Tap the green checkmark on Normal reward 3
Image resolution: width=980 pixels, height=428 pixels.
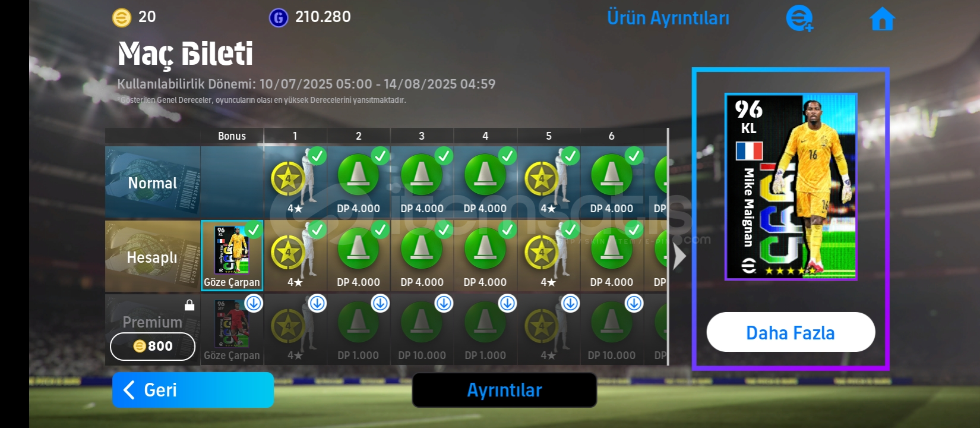click(x=444, y=156)
